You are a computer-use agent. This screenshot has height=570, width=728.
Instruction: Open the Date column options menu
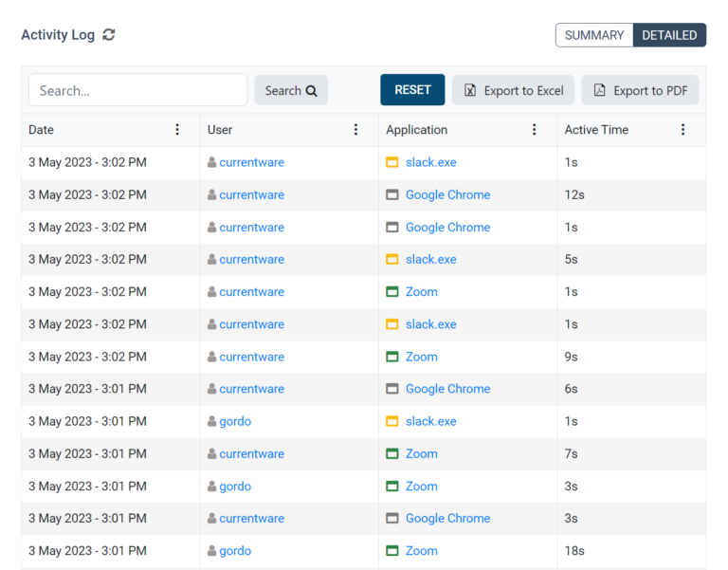pyautogui.click(x=177, y=130)
